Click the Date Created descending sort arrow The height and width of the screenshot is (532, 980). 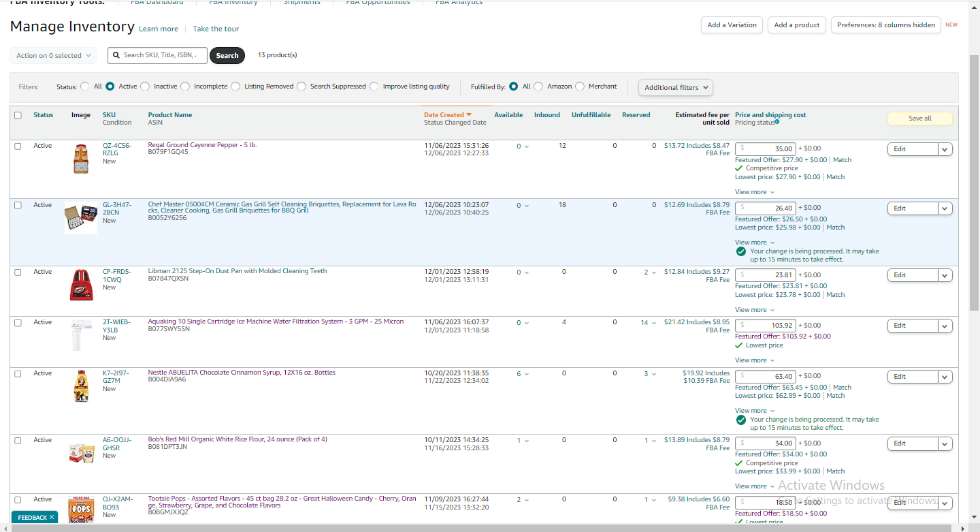(x=469, y=115)
